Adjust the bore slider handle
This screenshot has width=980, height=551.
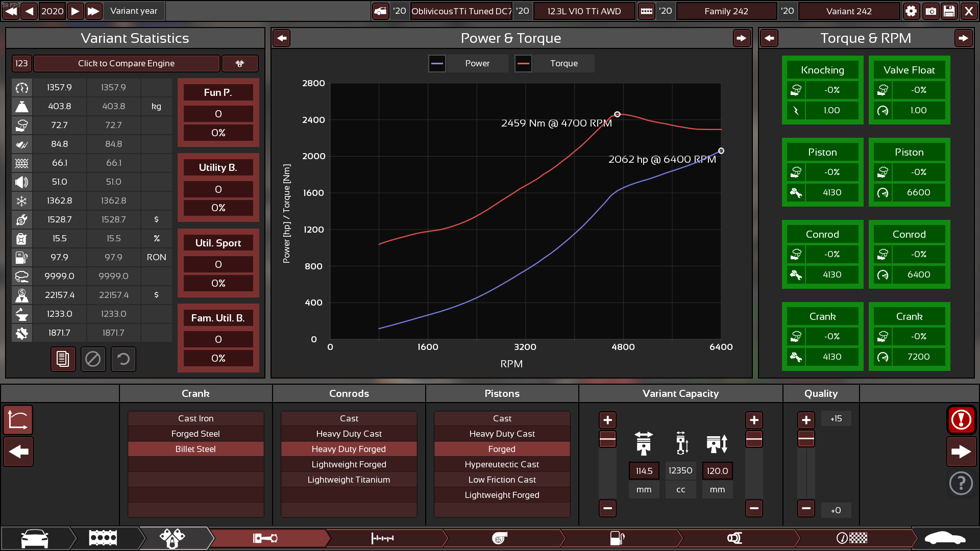point(607,439)
